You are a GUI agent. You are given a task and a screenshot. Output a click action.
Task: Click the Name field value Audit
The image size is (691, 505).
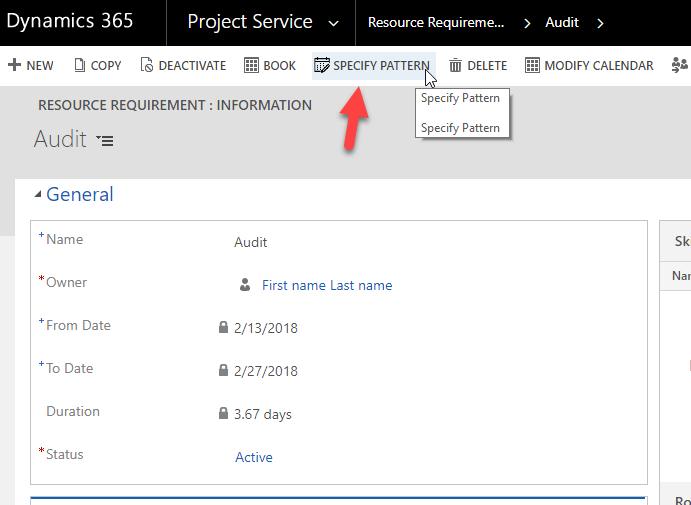(251, 242)
